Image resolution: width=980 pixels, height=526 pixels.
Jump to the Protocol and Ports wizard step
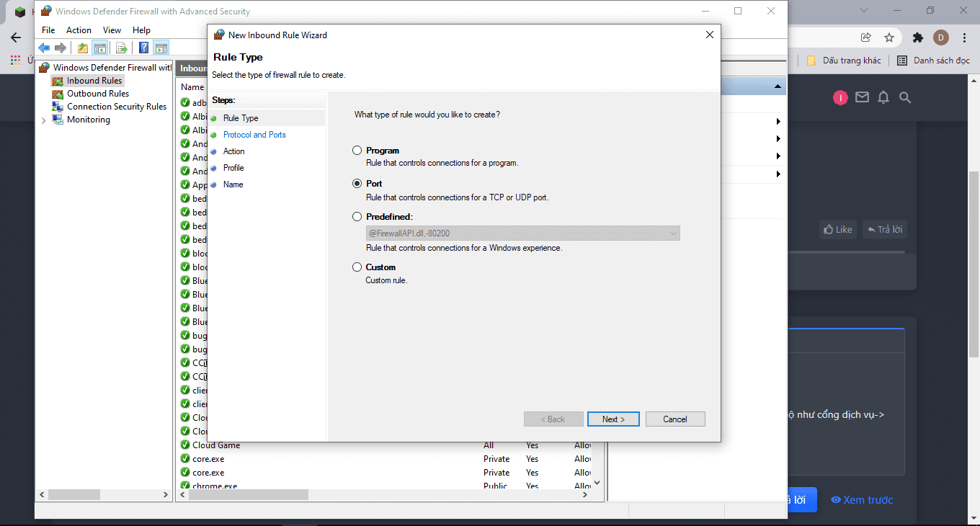click(x=254, y=135)
